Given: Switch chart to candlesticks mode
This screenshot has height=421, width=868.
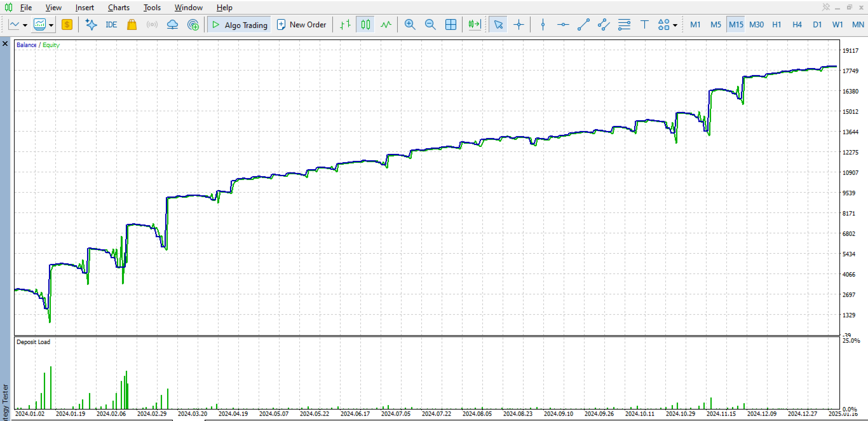Looking at the screenshot, I should (365, 25).
